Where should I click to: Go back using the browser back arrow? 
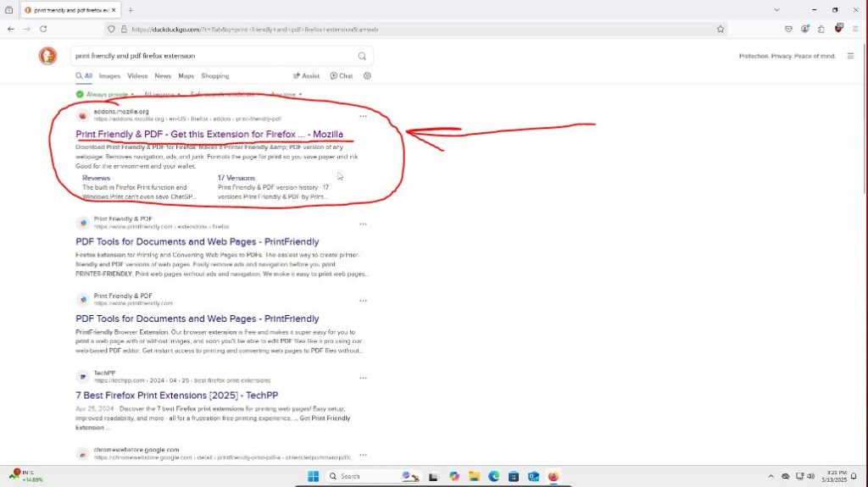coord(11,29)
